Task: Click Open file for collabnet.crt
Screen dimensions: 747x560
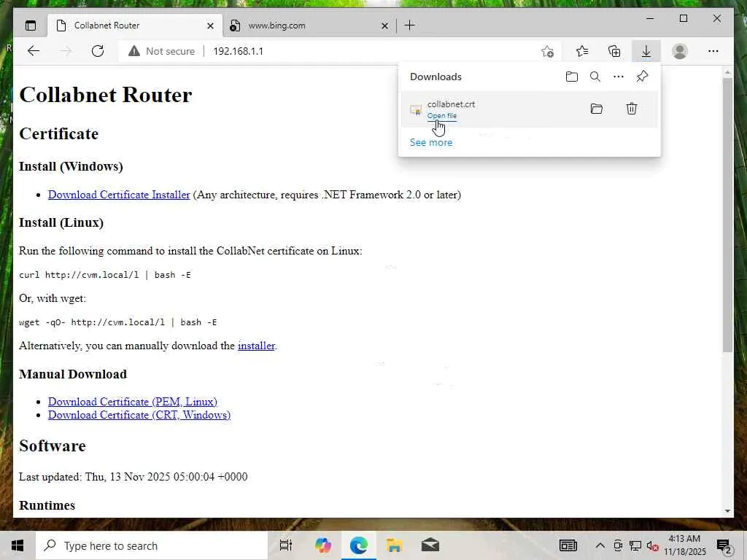Action: click(441, 116)
